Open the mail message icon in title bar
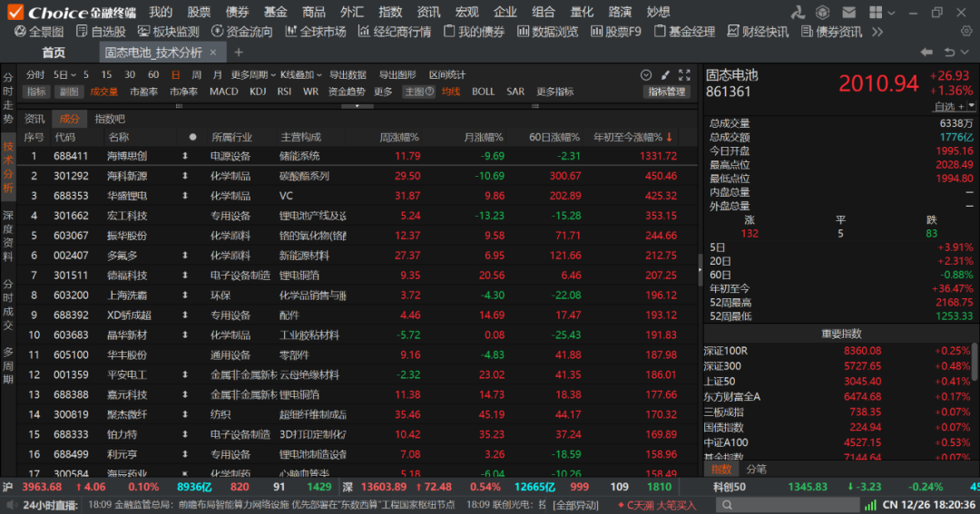This screenshot has height=514, width=980. coord(848,12)
